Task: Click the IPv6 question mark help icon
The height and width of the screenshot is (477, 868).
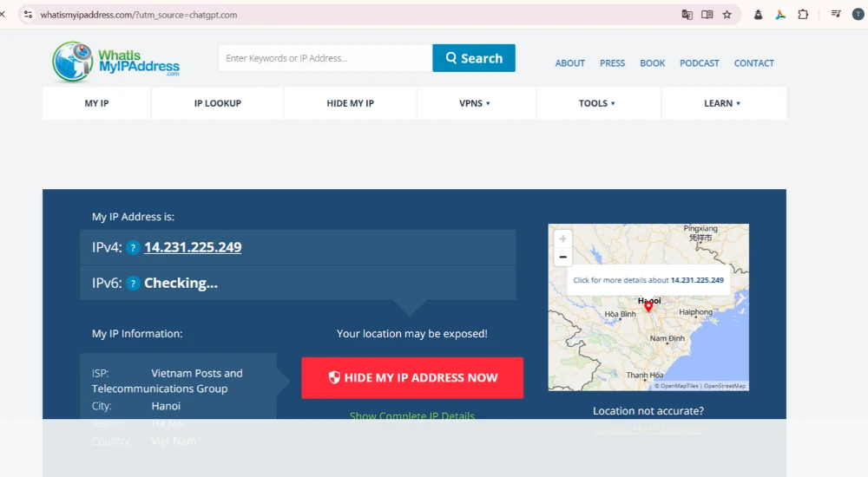Action: [x=133, y=284]
